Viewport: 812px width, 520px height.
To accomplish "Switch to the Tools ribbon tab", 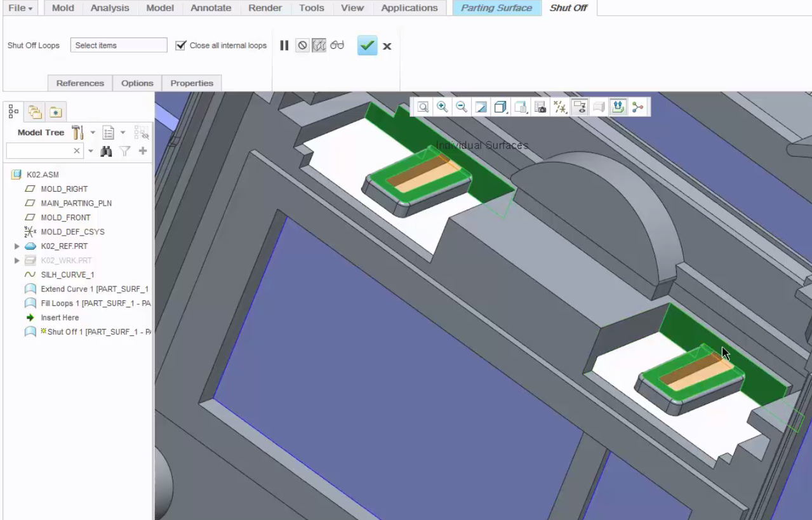I will pyautogui.click(x=312, y=8).
